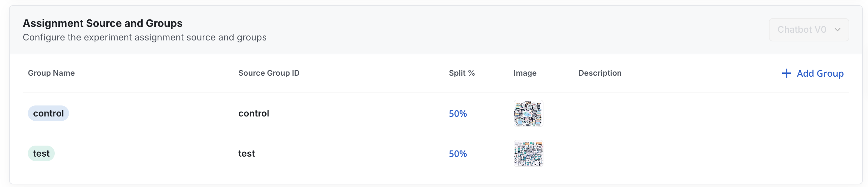Edit the 50% split for test group

click(x=458, y=154)
